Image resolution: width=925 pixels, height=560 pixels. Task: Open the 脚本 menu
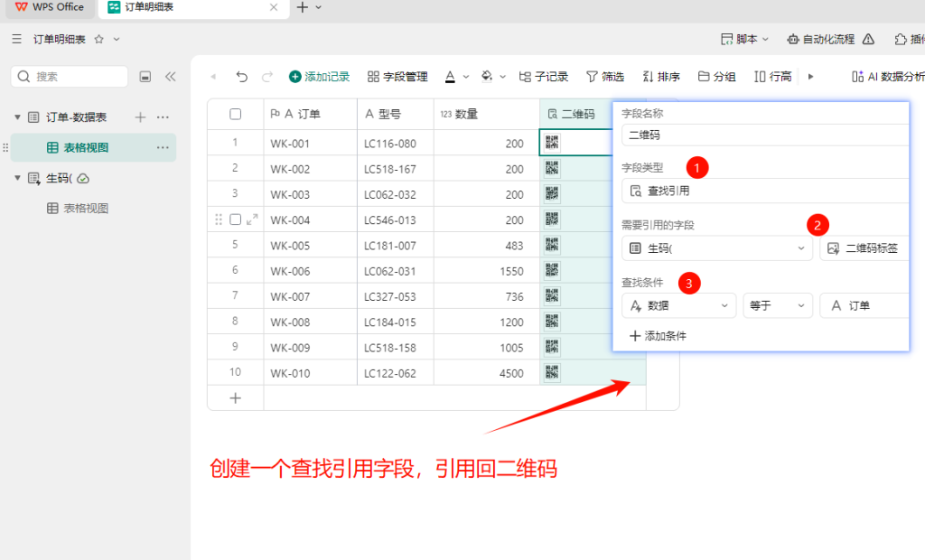(x=745, y=39)
